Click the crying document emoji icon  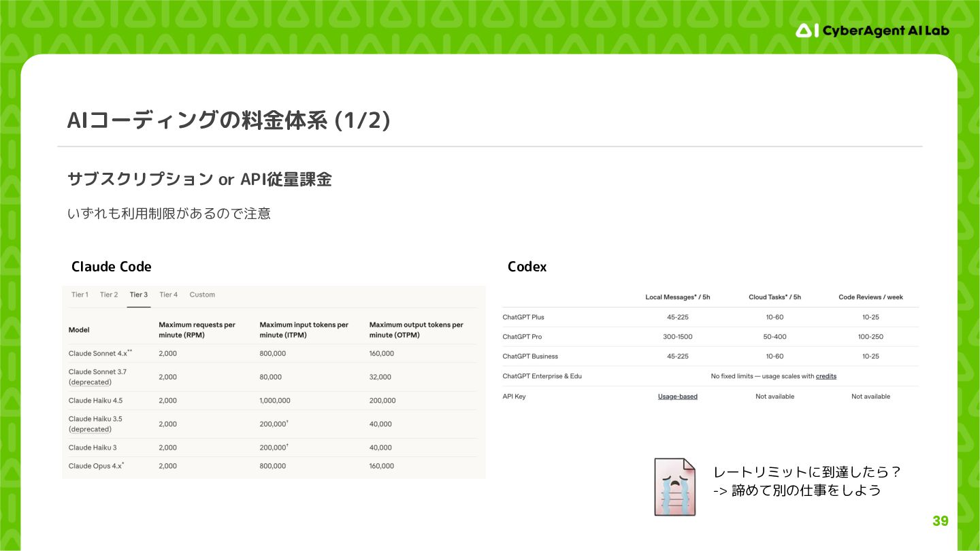click(675, 486)
